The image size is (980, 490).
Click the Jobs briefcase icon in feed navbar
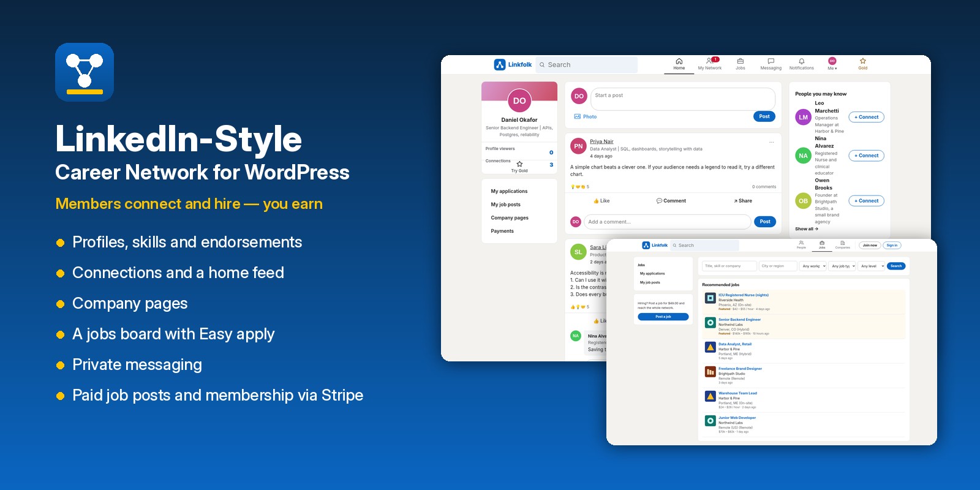click(x=740, y=61)
